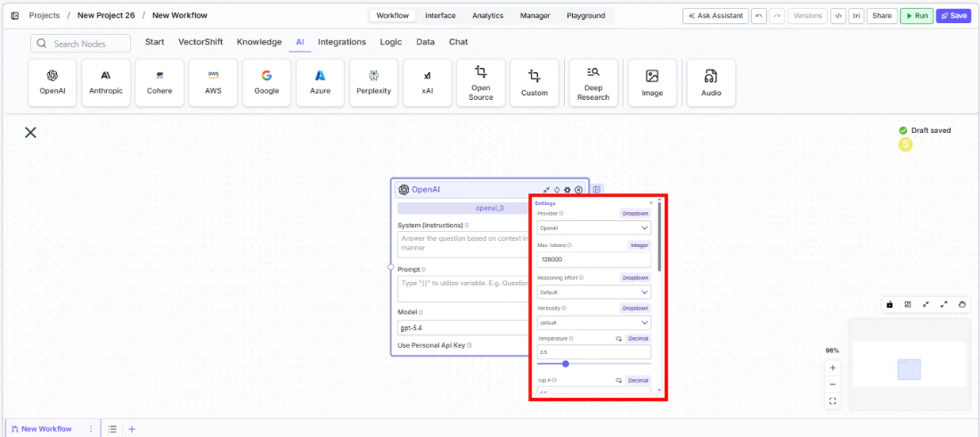The image size is (980, 437).
Task: Run the workflow
Action: (916, 16)
